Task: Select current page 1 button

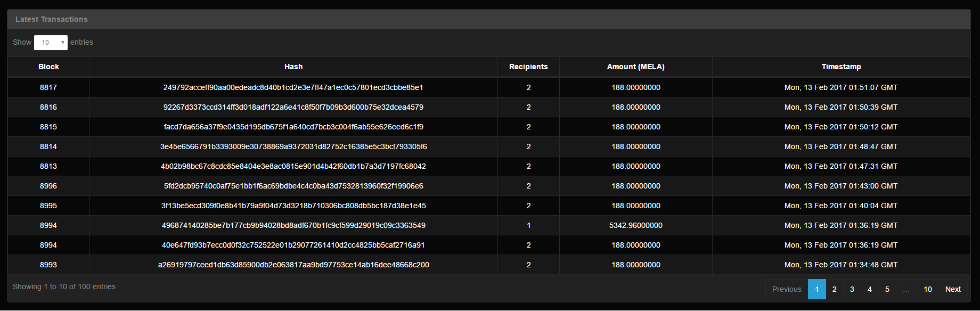Action: click(x=817, y=289)
